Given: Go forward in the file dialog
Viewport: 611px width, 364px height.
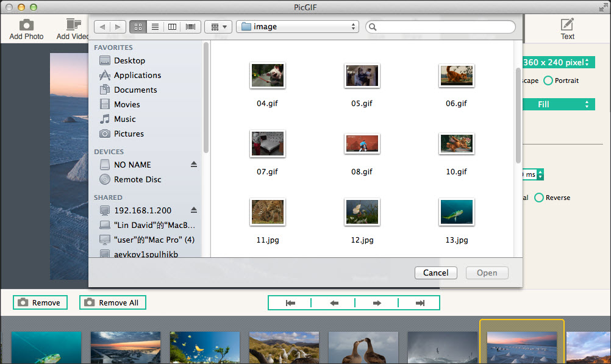Looking at the screenshot, I should (x=118, y=26).
